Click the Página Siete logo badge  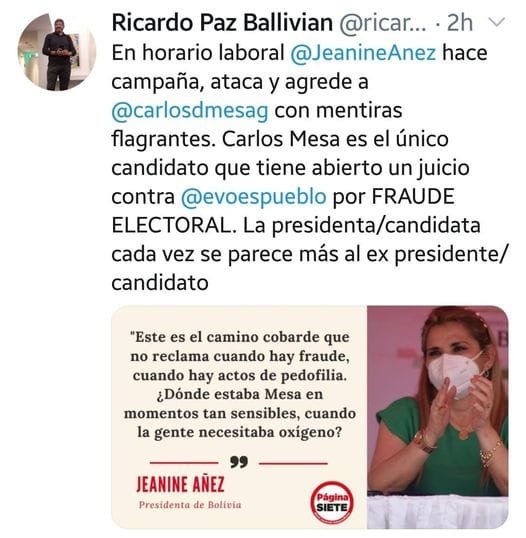point(332,502)
